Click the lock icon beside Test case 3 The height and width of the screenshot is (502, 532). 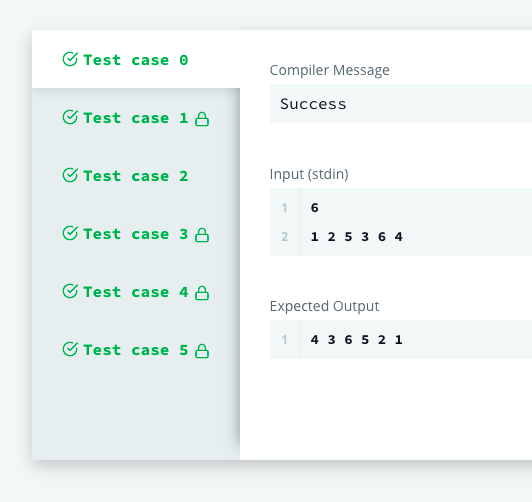point(202,235)
